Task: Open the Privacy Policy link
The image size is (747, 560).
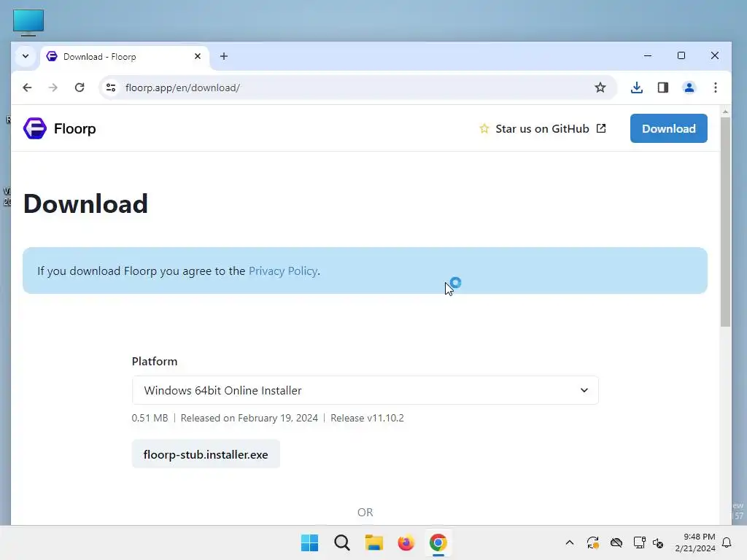Action: (283, 271)
